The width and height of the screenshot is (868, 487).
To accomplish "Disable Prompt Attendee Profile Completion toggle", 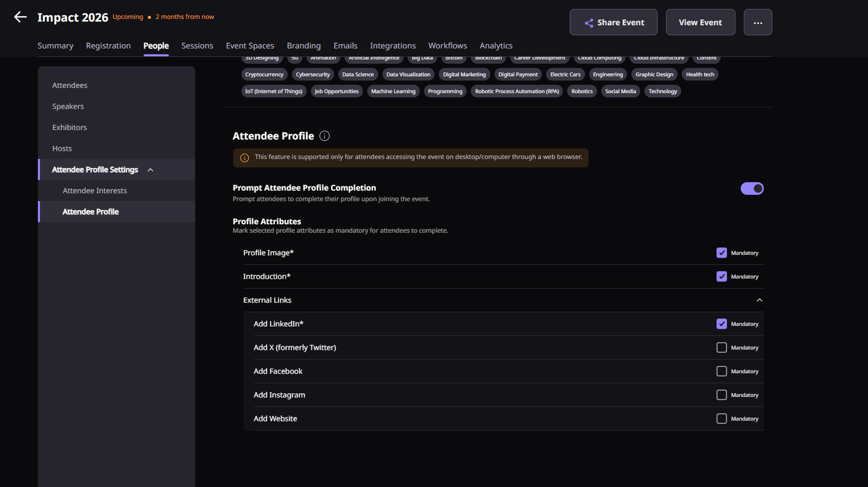I will tap(752, 188).
